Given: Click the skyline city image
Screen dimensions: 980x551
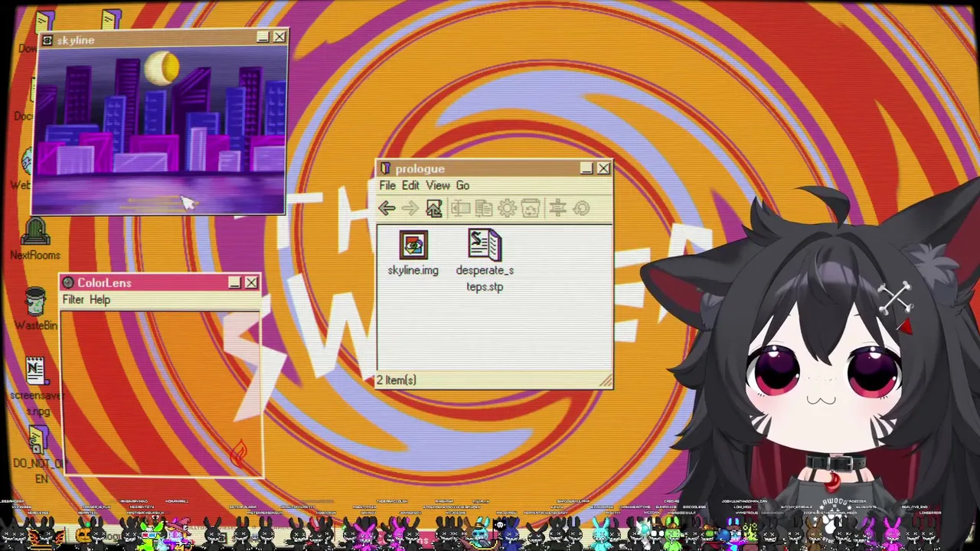Looking at the screenshot, I should click(x=159, y=131).
